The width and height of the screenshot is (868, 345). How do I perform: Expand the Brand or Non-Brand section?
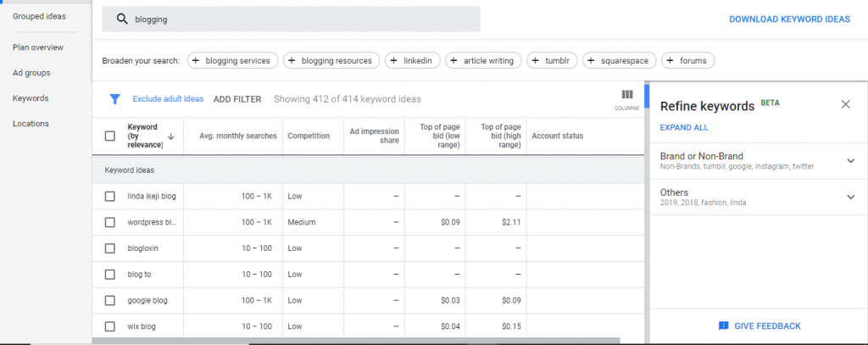(x=851, y=161)
